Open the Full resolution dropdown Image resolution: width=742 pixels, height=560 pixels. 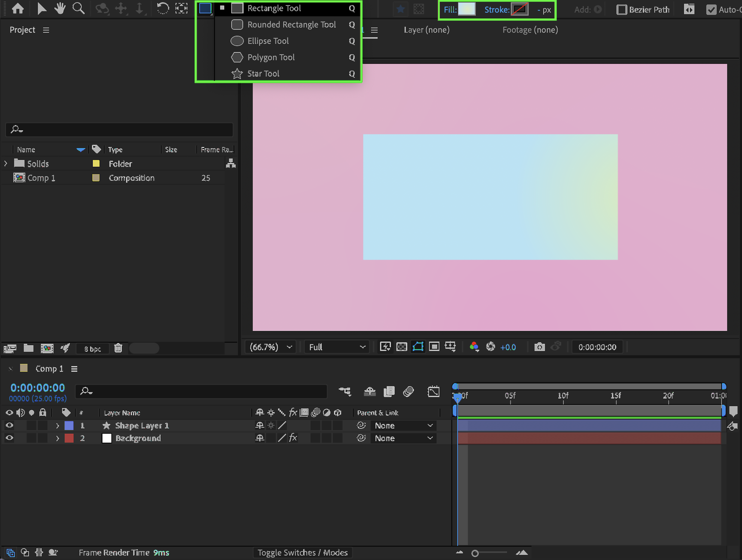337,347
